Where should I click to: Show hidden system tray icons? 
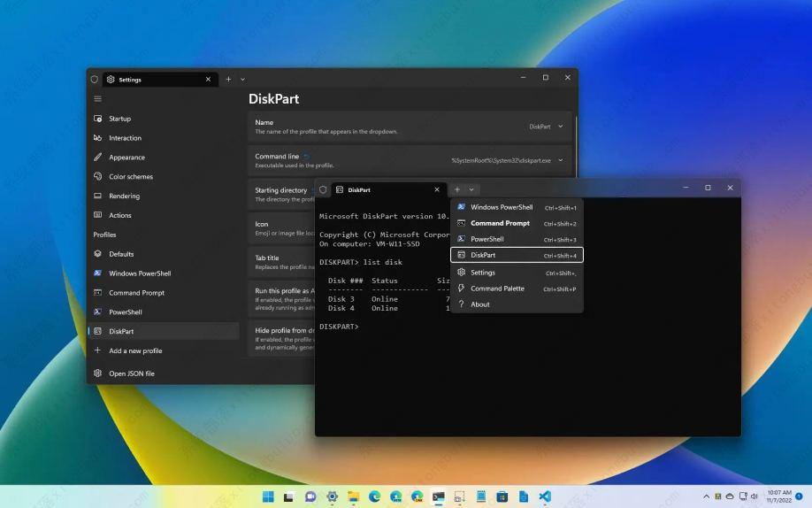706,496
